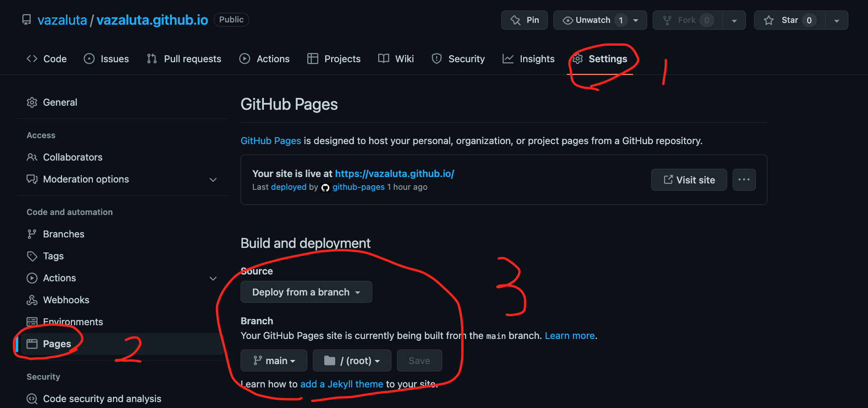Open the main branch selector dropdown
The height and width of the screenshot is (408, 868).
274,360
